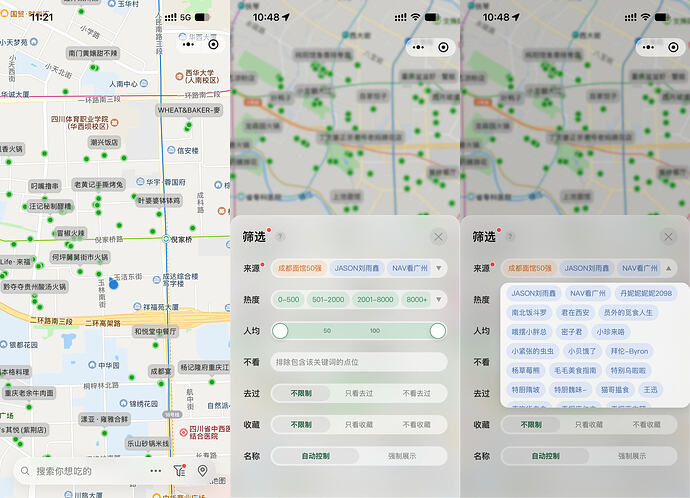Toggle the 0-500 popularity chip
This screenshot has width=690, height=498.
tap(288, 300)
